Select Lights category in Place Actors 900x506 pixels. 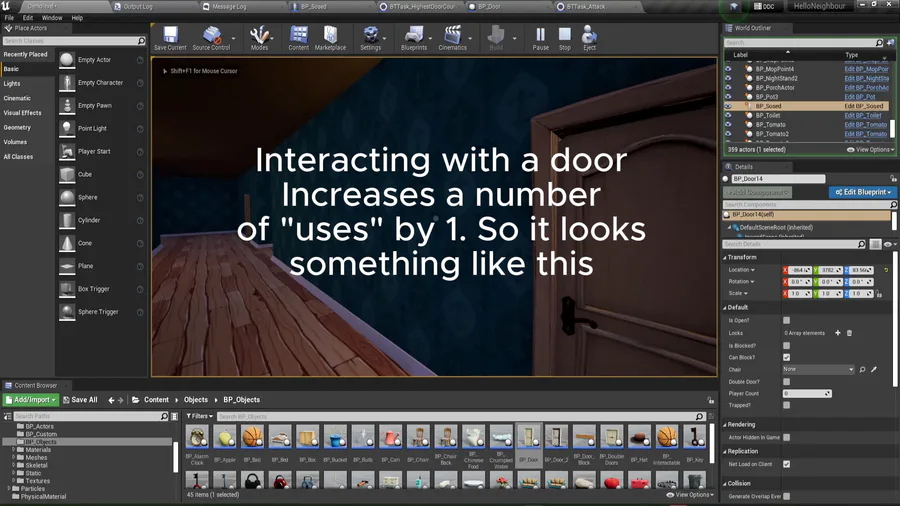[x=12, y=84]
